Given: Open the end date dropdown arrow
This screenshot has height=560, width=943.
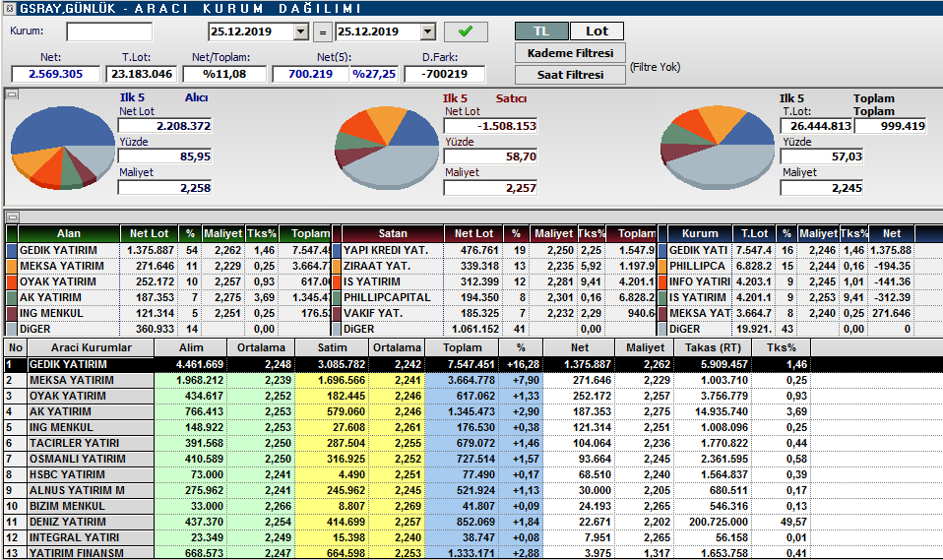Looking at the screenshot, I should tap(427, 31).
